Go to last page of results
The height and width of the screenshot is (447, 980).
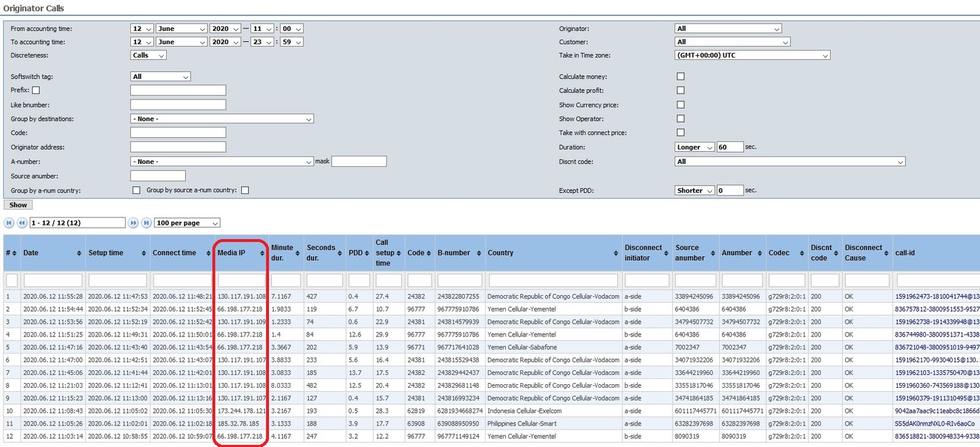pos(146,223)
